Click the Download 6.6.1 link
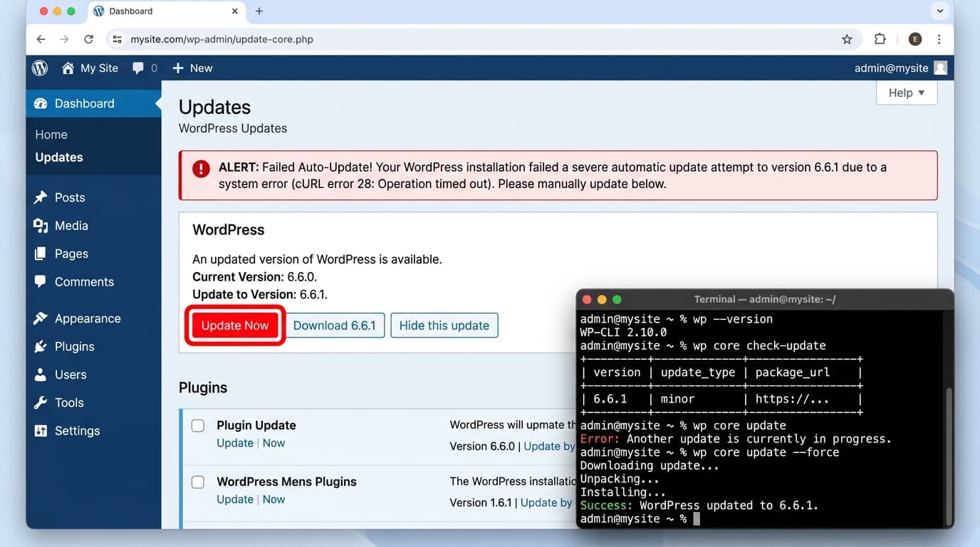 335,325
